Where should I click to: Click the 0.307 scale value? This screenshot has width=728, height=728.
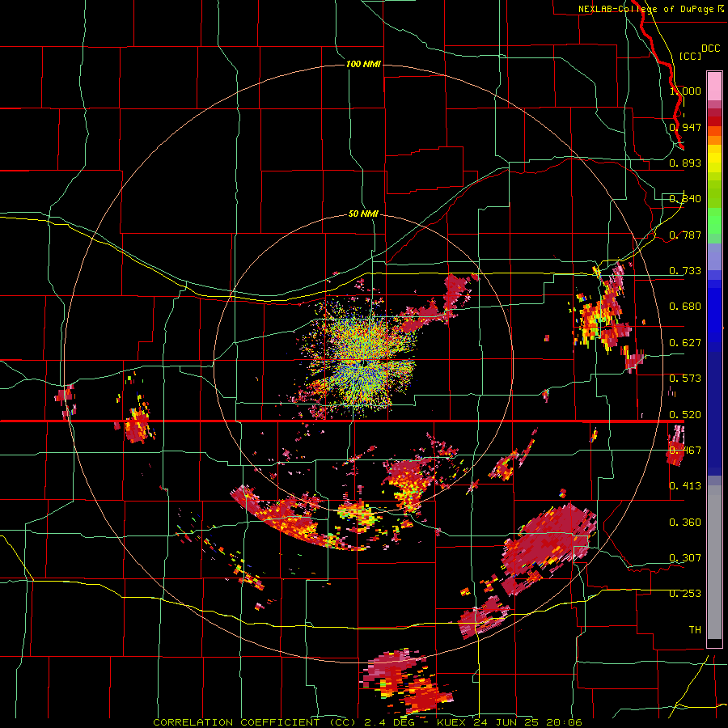[685, 557]
